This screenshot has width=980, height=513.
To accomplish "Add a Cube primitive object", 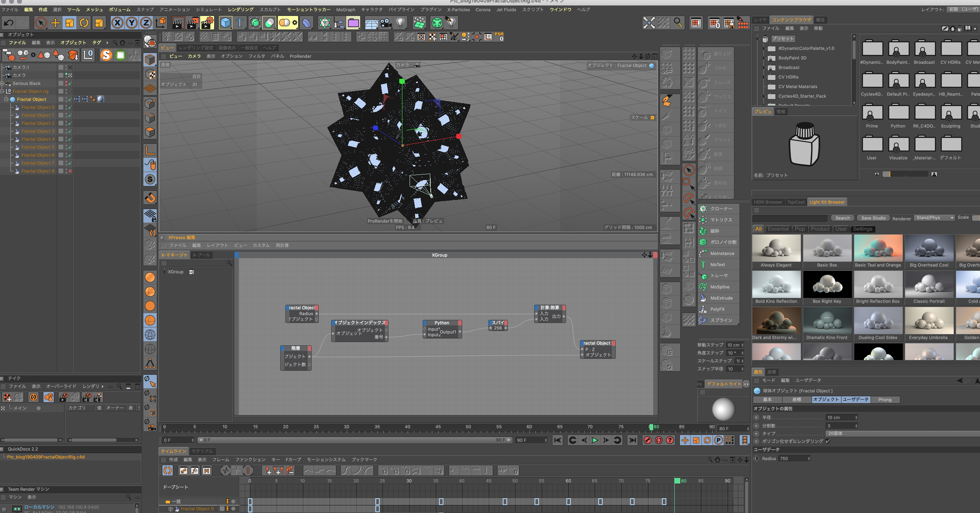I will (x=225, y=23).
